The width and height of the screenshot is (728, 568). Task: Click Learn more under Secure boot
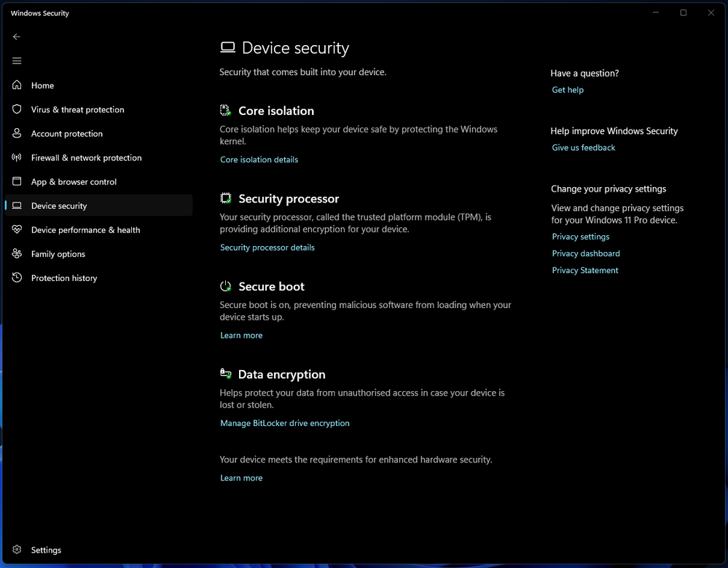(x=241, y=335)
